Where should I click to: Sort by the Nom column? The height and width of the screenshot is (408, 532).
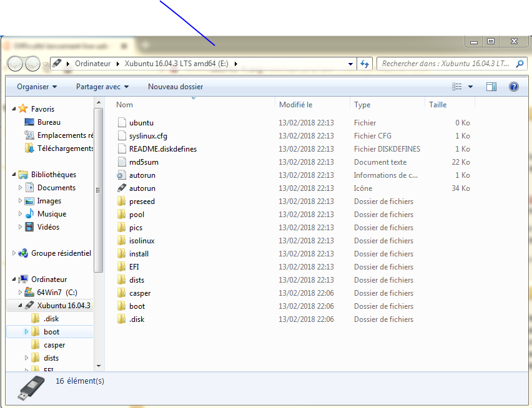click(124, 105)
